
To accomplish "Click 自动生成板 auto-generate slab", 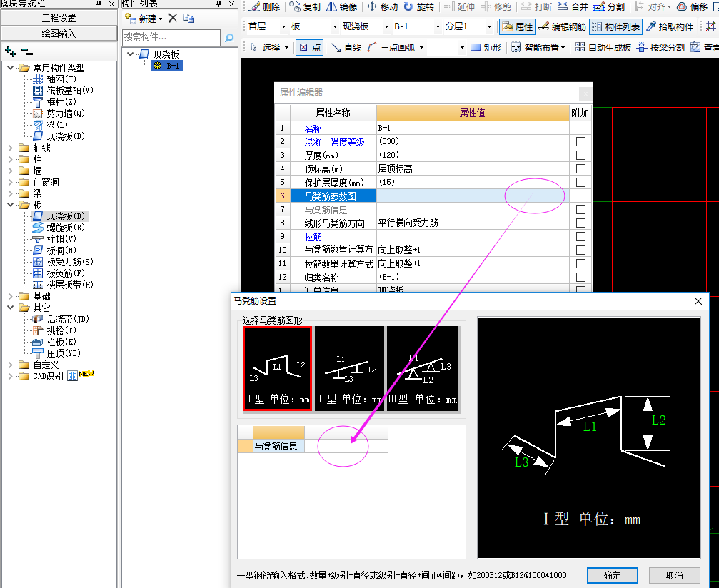I will pos(603,47).
